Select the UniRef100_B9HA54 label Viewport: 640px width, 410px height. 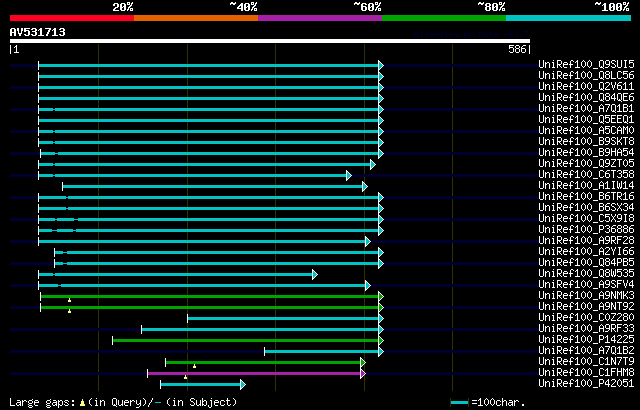(586, 153)
